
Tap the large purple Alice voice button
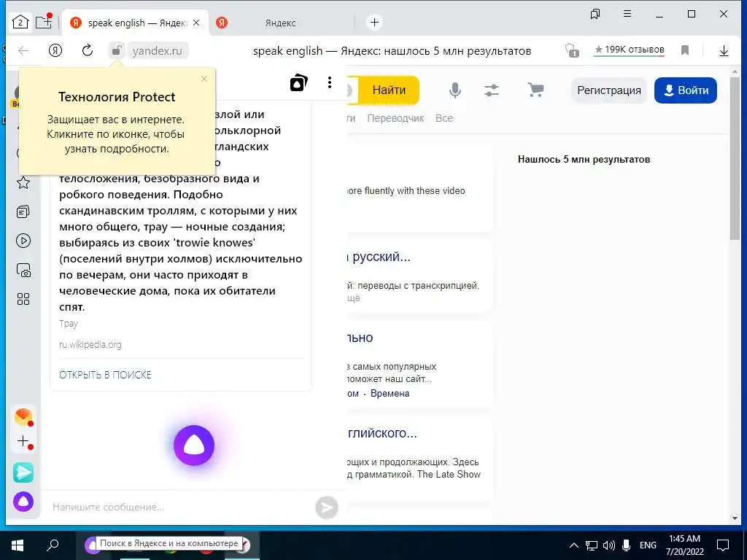(x=194, y=446)
